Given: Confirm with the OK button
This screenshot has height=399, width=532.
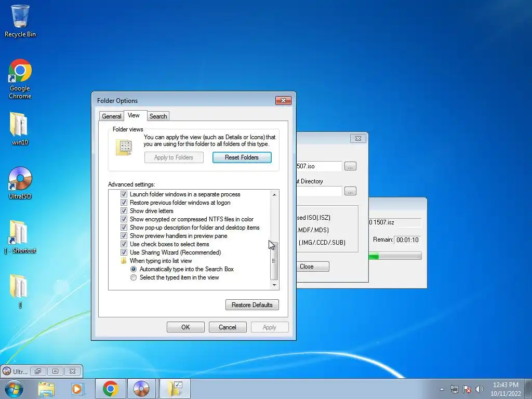Looking at the screenshot, I should tap(185, 327).
